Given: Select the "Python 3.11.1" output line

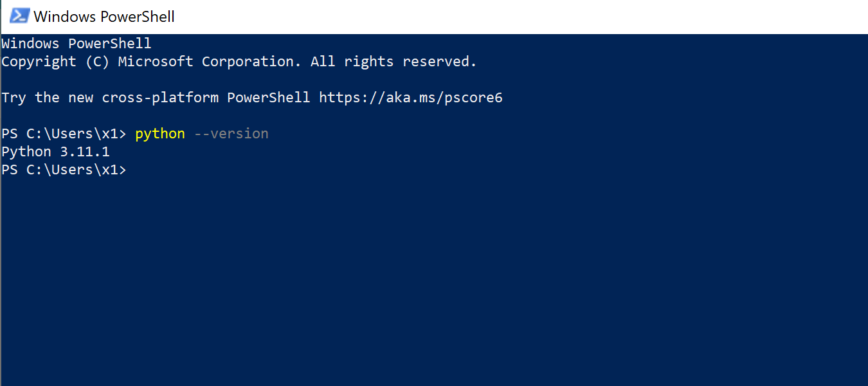Looking at the screenshot, I should (56, 152).
